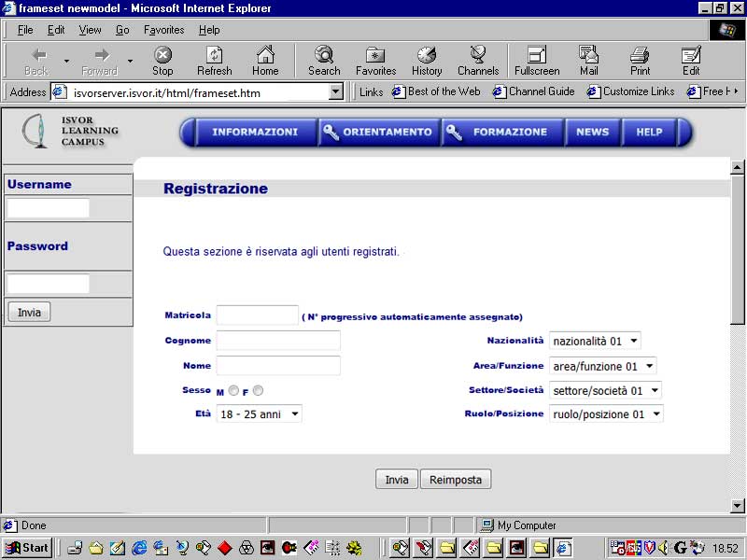Click the ISVOR Learning Campus logo
The height and width of the screenshot is (560, 747).
point(69,131)
